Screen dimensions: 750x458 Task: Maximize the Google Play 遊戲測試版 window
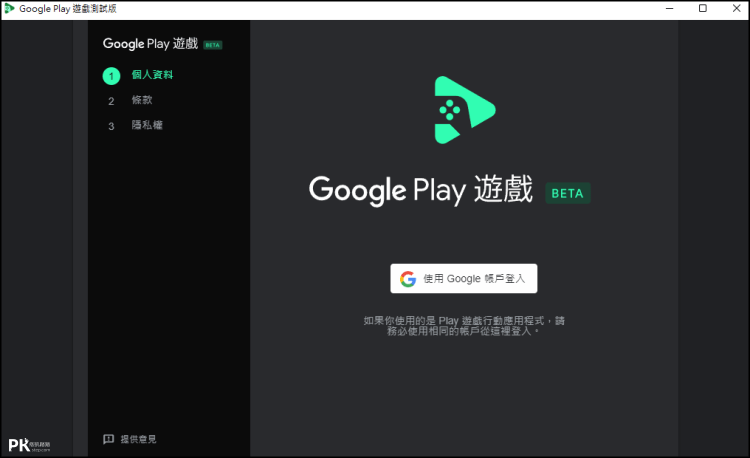pyautogui.click(x=703, y=9)
